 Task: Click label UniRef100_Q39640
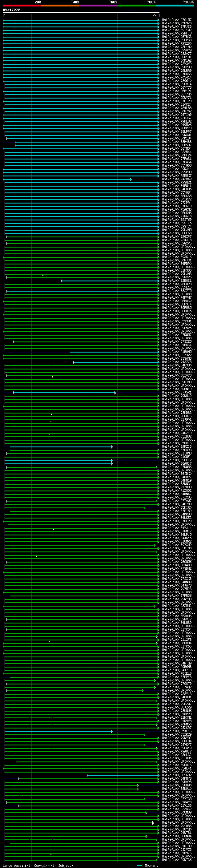click(177, 81)
